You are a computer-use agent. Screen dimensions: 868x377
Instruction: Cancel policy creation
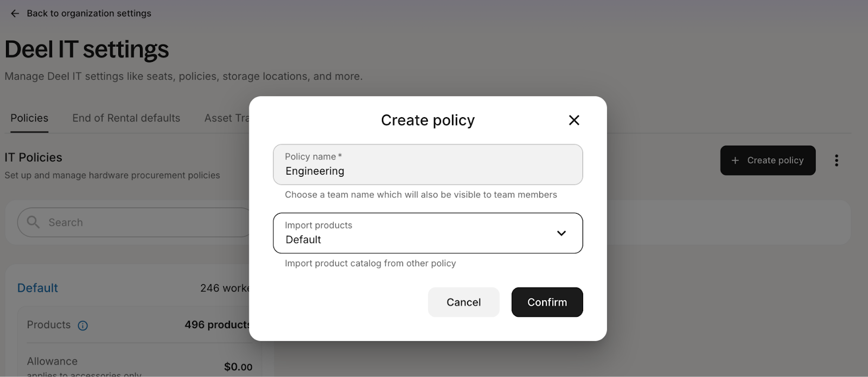(x=463, y=302)
